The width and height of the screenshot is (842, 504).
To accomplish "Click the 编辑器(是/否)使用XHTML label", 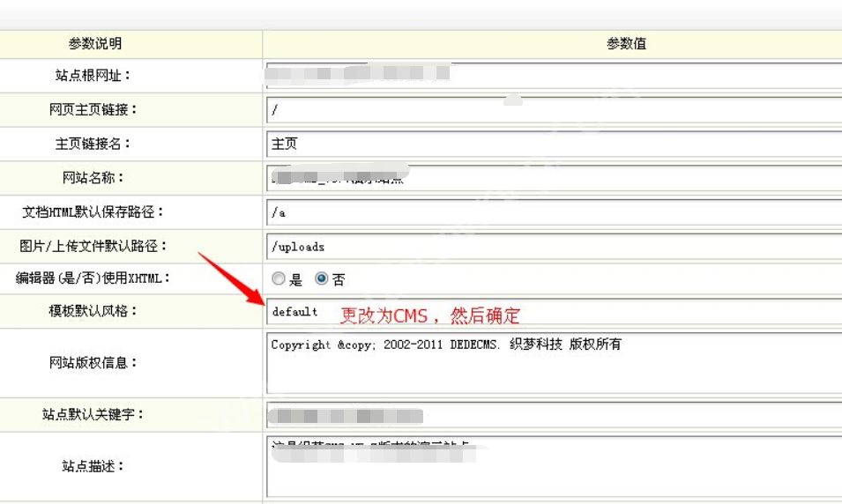I will click(93, 278).
